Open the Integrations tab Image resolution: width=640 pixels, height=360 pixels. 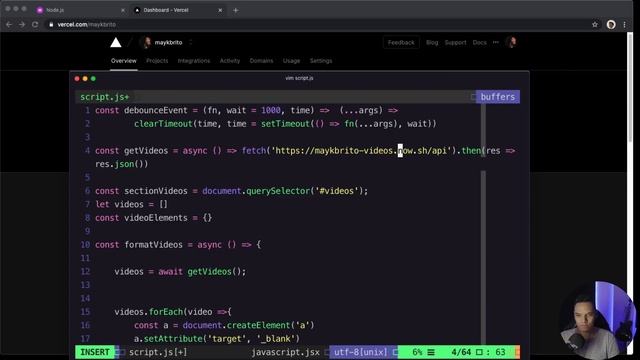[x=194, y=61]
